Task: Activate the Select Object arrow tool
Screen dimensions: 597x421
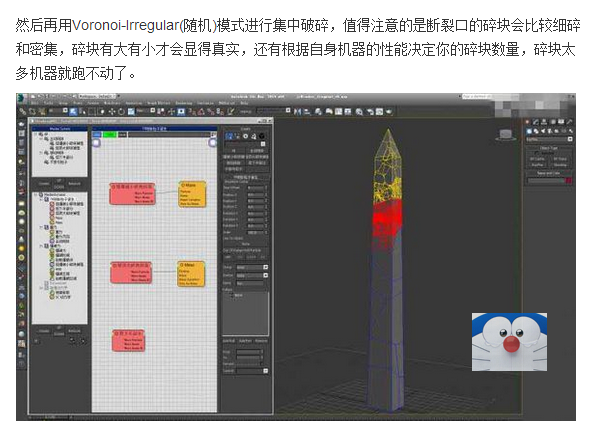Action: click(74, 111)
